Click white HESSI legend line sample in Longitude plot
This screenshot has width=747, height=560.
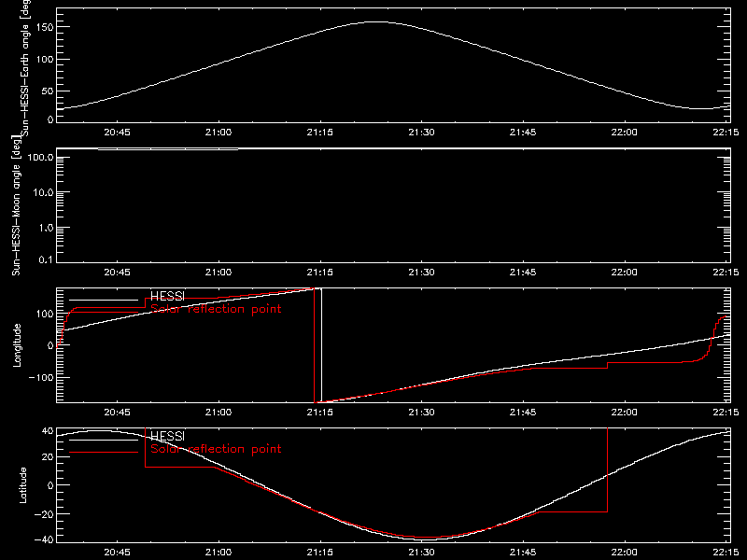(x=104, y=300)
